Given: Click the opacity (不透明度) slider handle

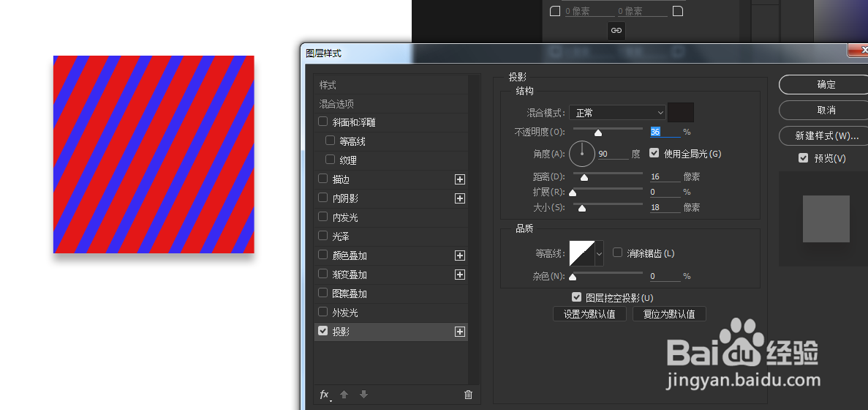Looking at the screenshot, I should 598,133.
